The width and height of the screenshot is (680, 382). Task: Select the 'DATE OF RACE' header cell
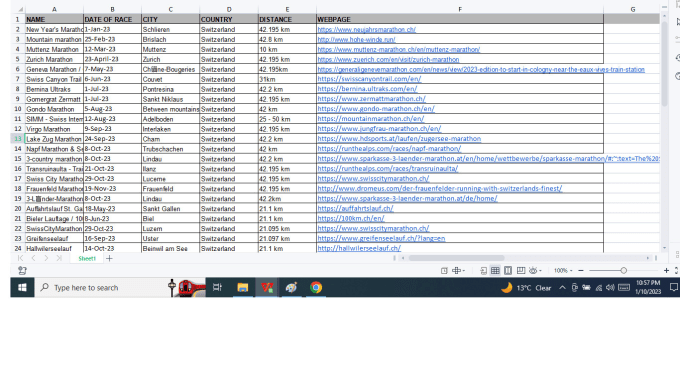click(x=112, y=20)
